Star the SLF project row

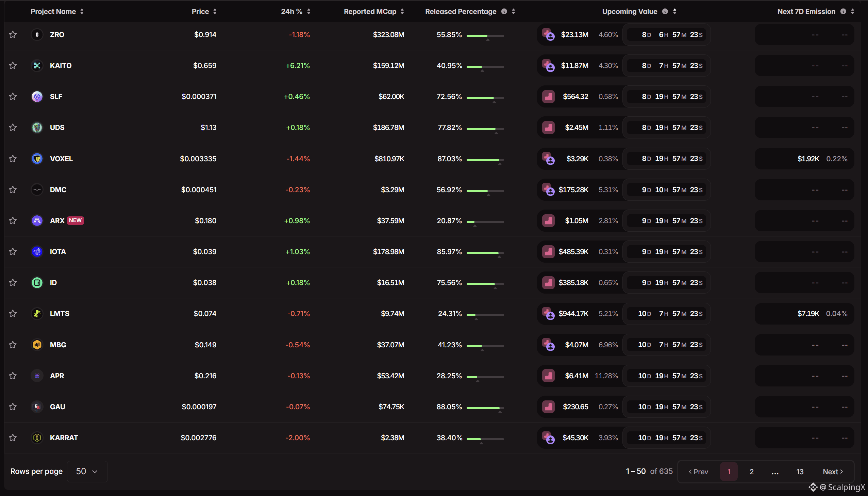[13, 96]
